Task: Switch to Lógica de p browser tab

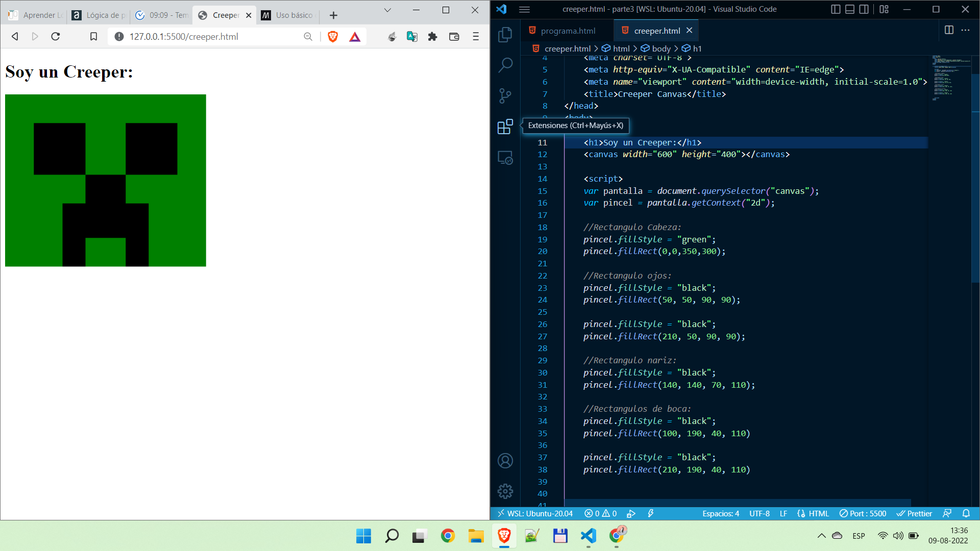Action: [99, 15]
